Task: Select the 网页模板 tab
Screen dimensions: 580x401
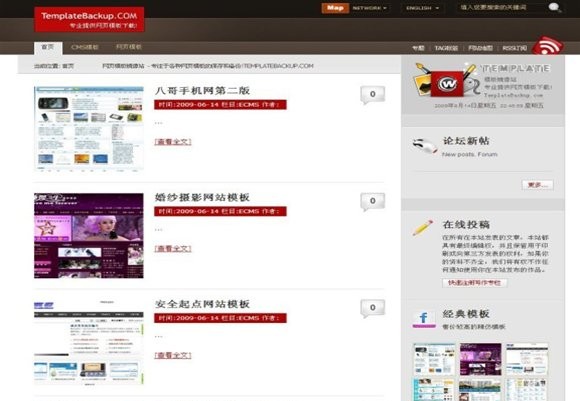Action: tap(129, 47)
